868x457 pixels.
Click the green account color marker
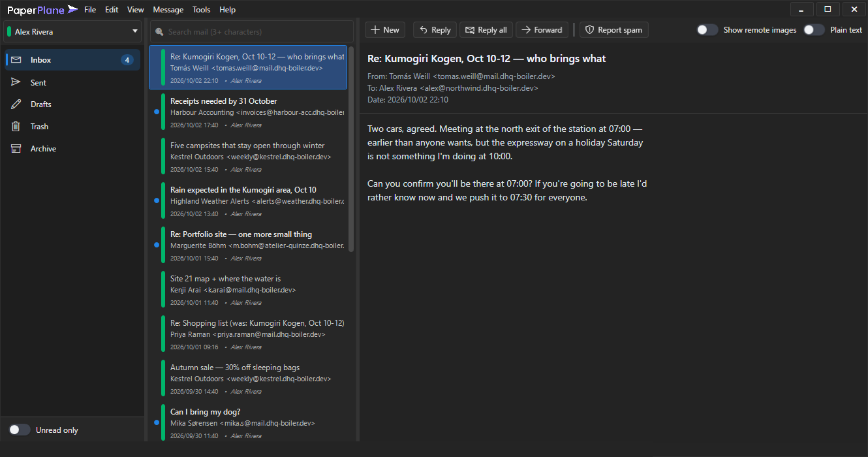10,31
